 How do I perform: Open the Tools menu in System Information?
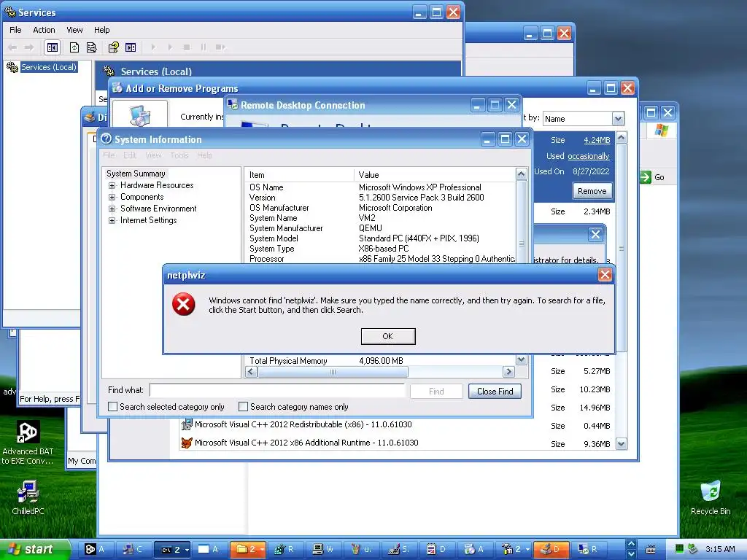click(x=179, y=155)
